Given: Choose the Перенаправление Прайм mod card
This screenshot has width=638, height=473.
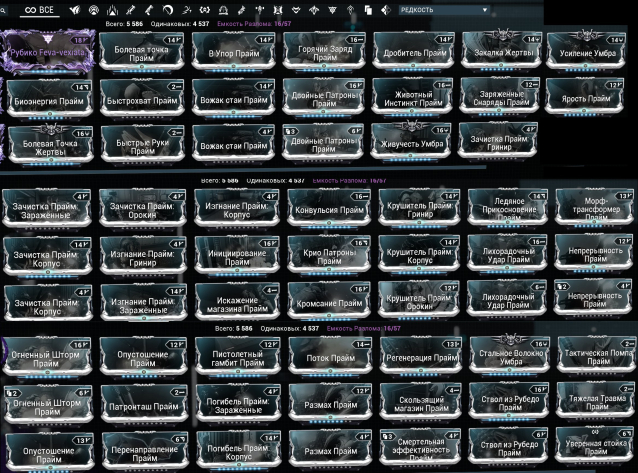Looking at the screenshot, I should pos(144,452).
